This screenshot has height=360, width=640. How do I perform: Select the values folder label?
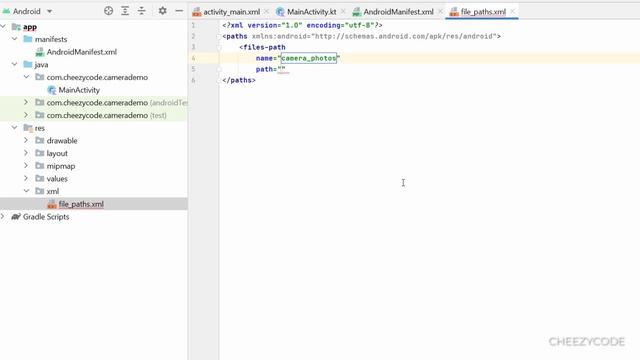click(57, 178)
